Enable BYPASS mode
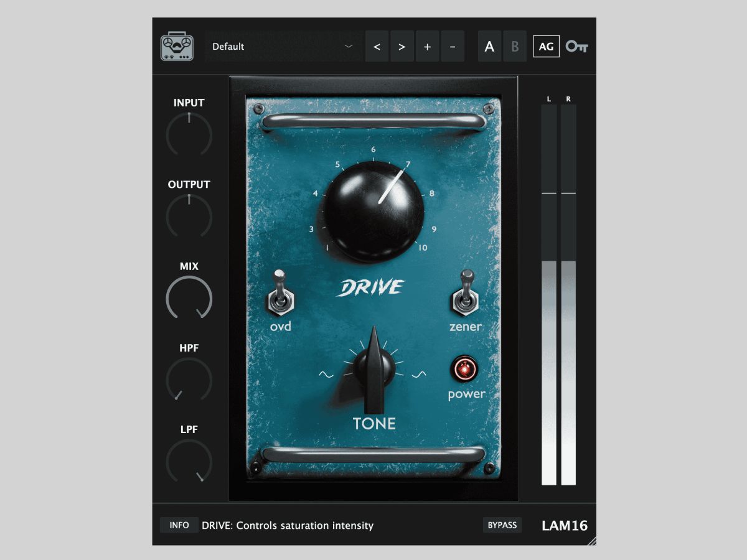This screenshot has width=747, height=560. 503,525
